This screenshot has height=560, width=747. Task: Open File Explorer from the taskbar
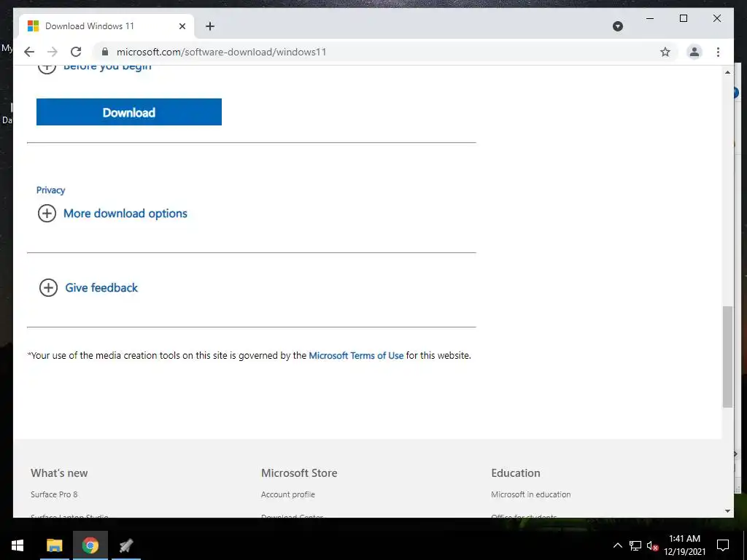point(54,545)
